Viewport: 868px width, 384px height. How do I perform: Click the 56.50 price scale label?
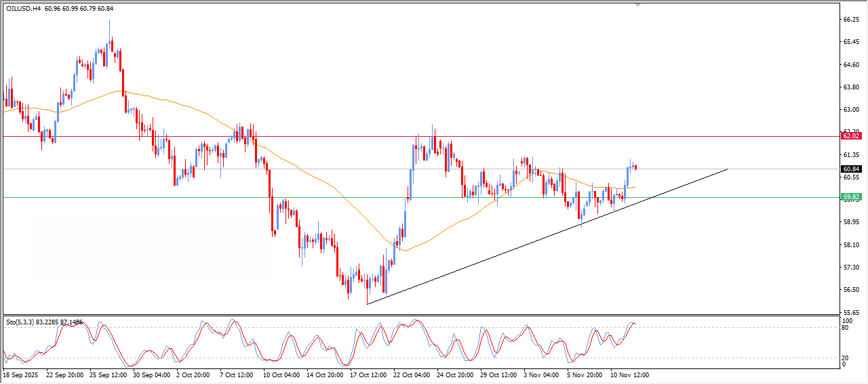850,290
